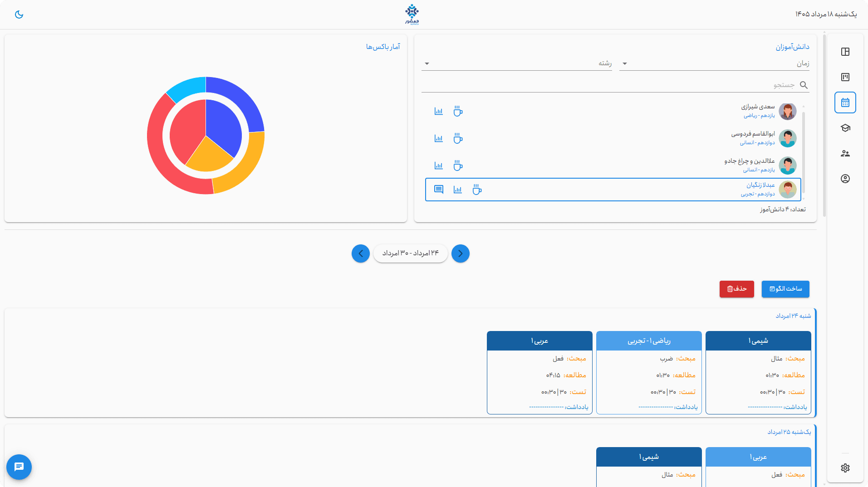Image resolution: width=868 pixels, height=487 pixels.
Task: Go to the previous week with the left arrow
Action: 361,253
